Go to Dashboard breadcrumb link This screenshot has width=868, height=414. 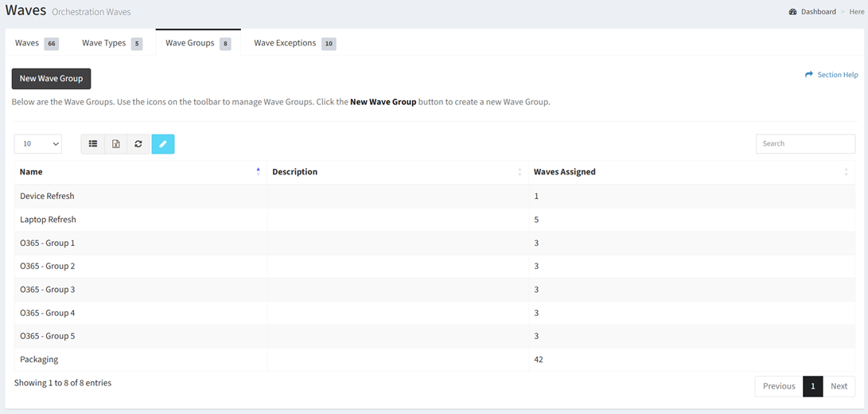pos(818,12)
